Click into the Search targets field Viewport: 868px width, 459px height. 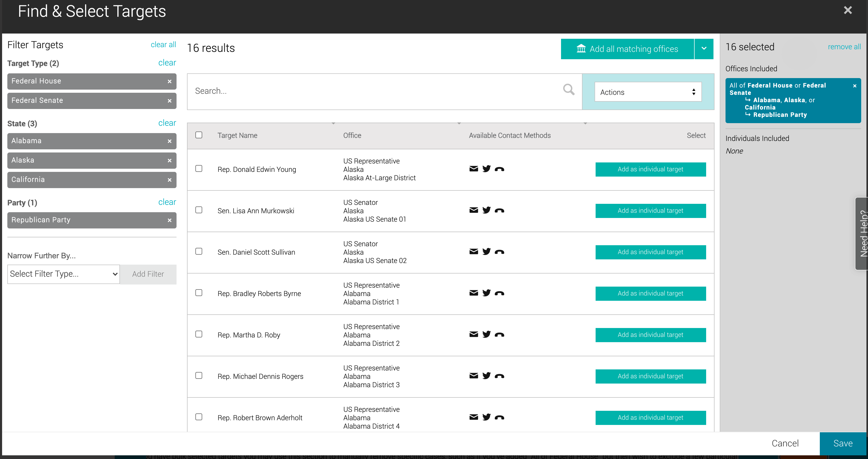374,91
